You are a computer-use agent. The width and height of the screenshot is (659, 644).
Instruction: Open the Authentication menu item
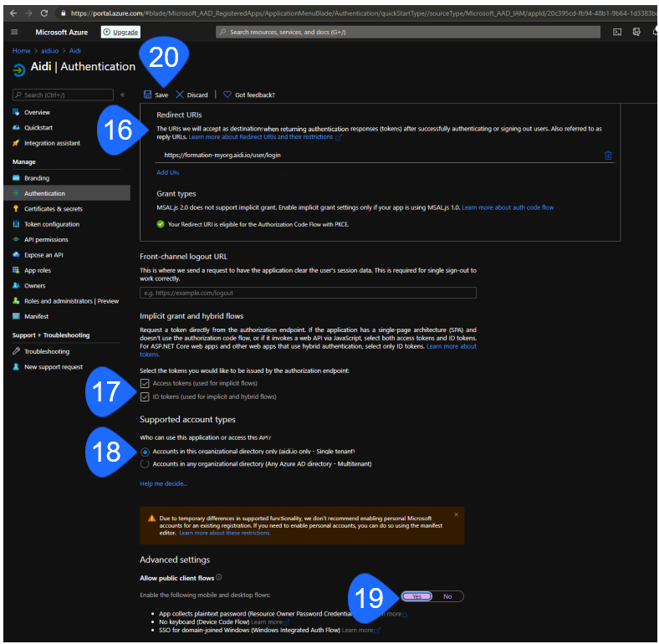tap(67, 193)
